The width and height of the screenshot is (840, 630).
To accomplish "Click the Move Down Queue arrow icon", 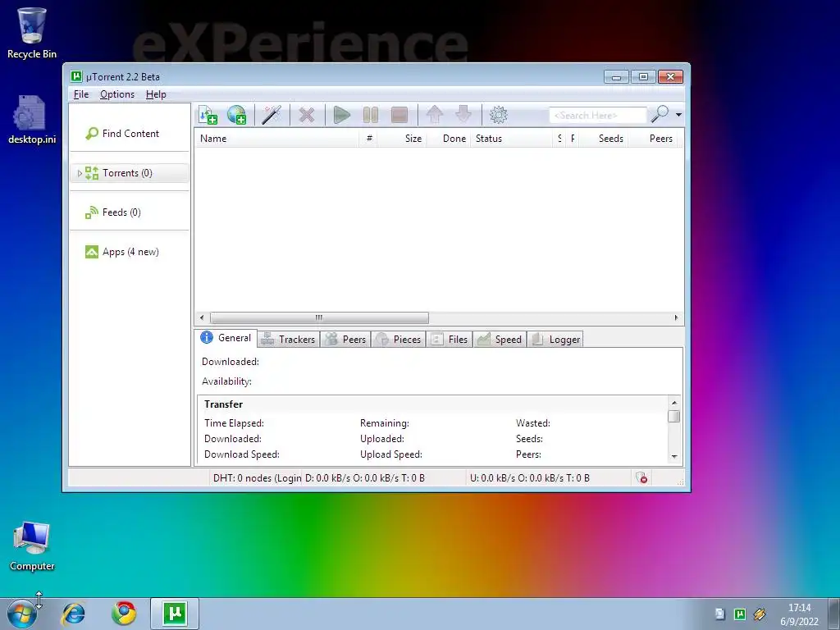I will tap(463, 115).
